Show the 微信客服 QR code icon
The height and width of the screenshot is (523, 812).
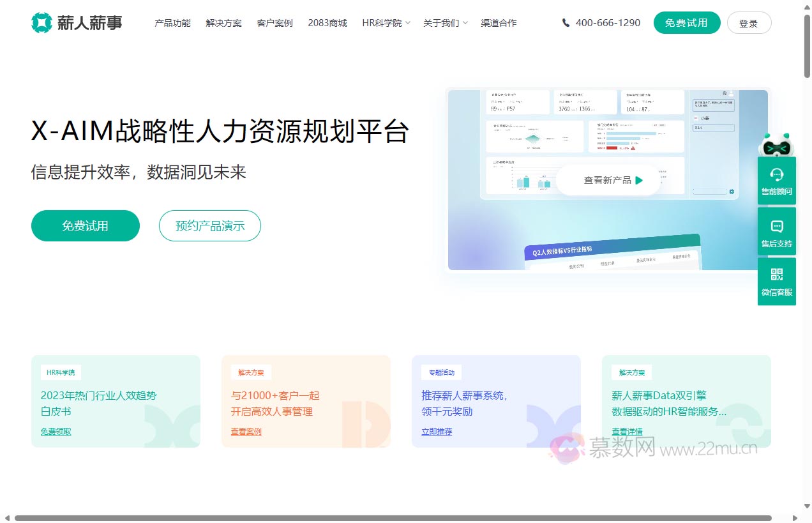coord(776,275)
